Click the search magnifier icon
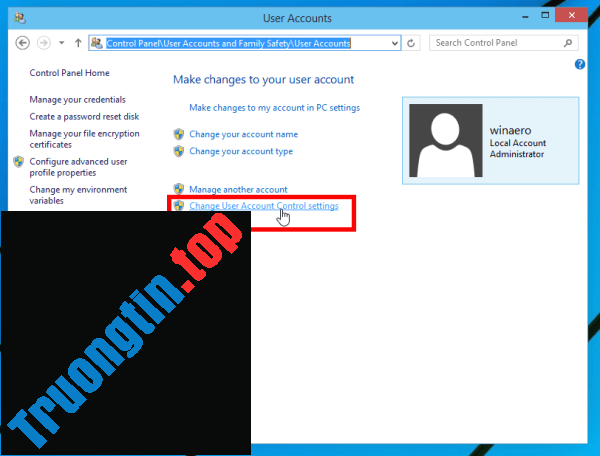600x456 pixels. point(568,43)
